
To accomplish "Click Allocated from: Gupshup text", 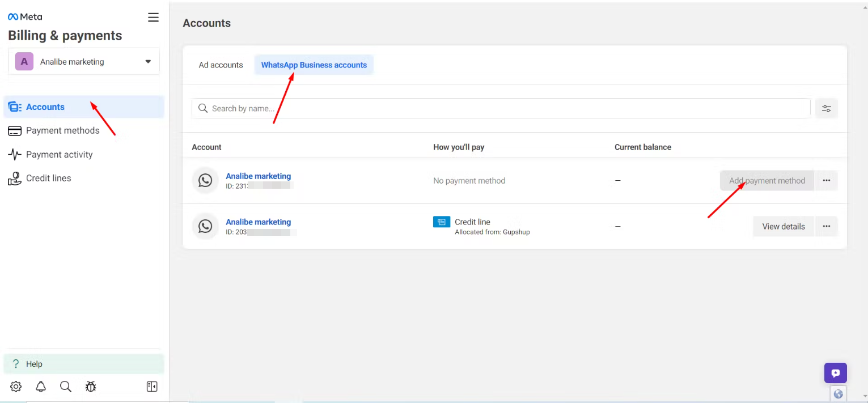I will click(492, 232).
